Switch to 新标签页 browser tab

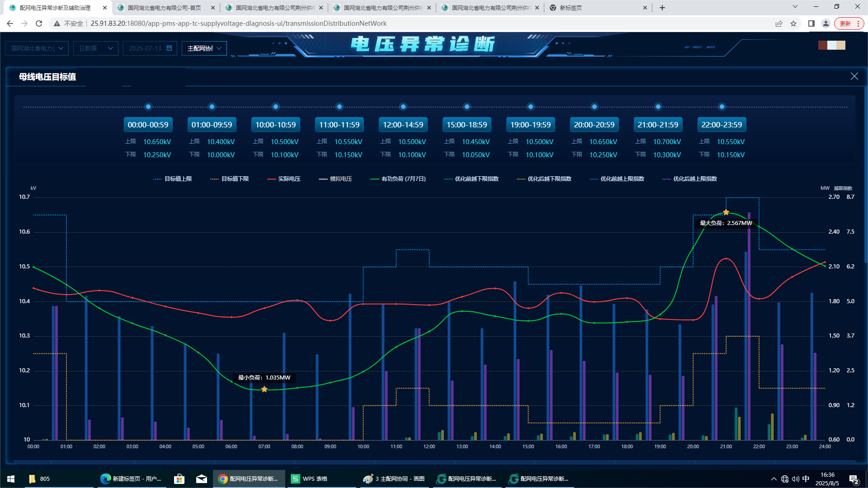571,8
